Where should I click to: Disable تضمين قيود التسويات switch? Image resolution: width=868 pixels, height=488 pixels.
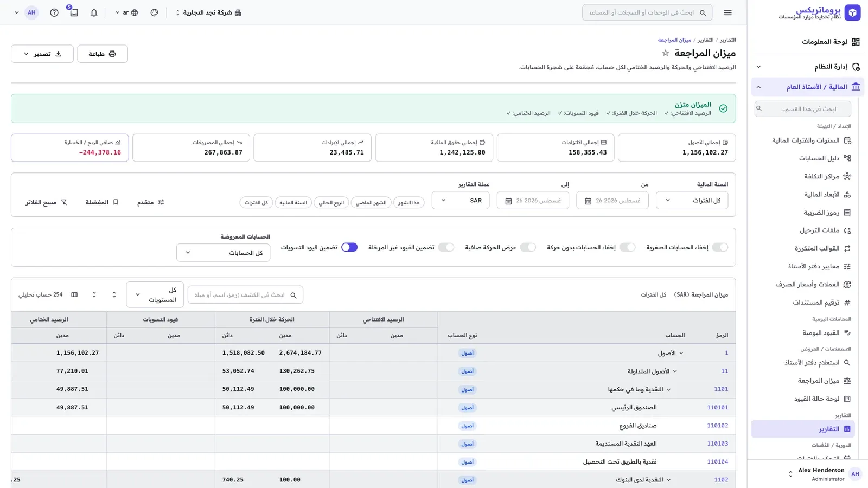click(349, 247)
